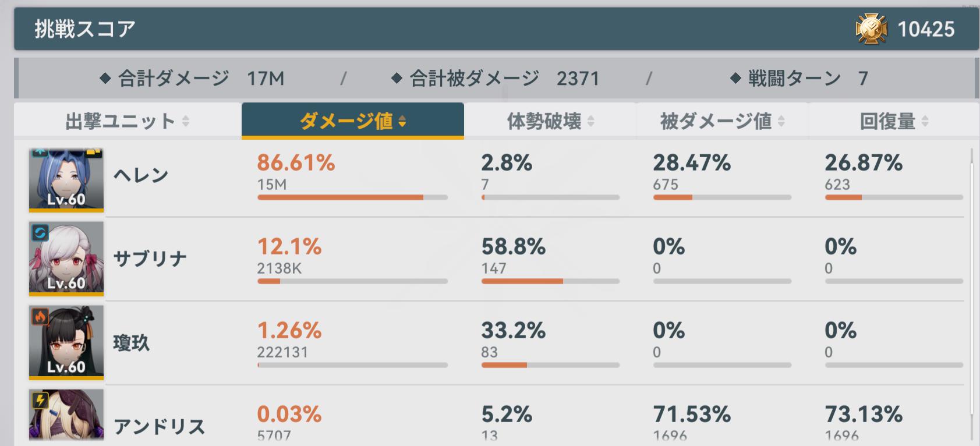Image resolution: width=980 pixels, height=446 pixels.
Task: Click ヘレン 86.61% damage progress bar
Action: click(352, 197)
